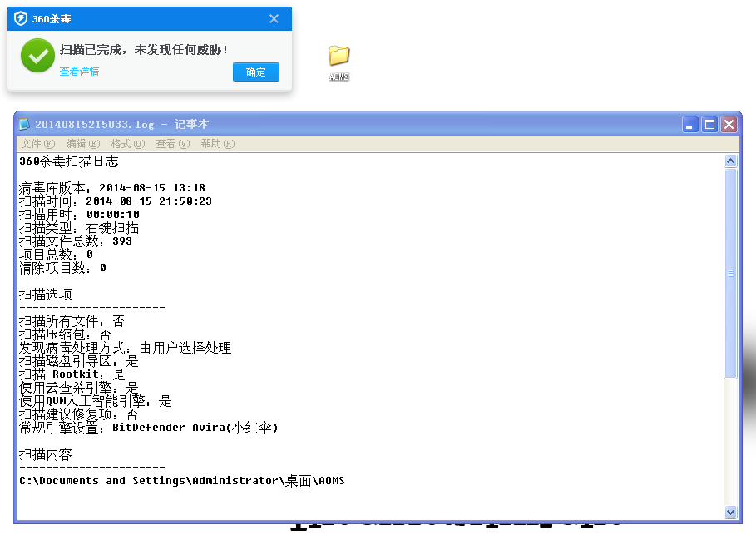Click the line '扫描类型: 右键扫描'
This screenshot has width=756, height=535.
tap(78, 228)
